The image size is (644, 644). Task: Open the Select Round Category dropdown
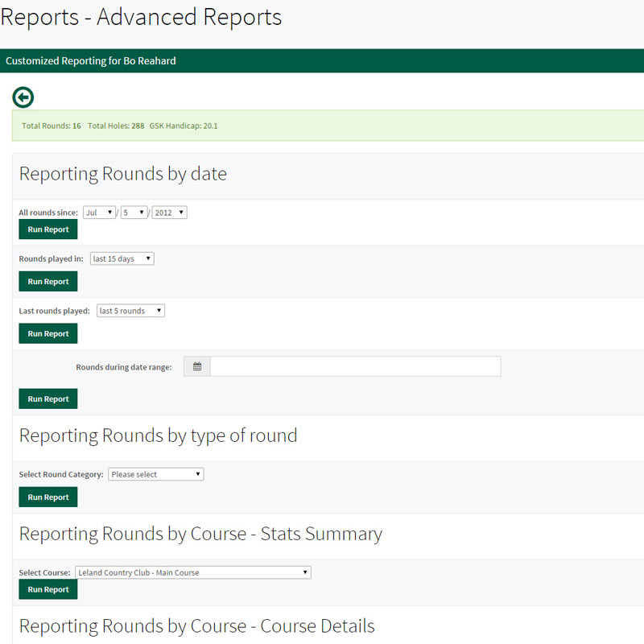[155, 474]
